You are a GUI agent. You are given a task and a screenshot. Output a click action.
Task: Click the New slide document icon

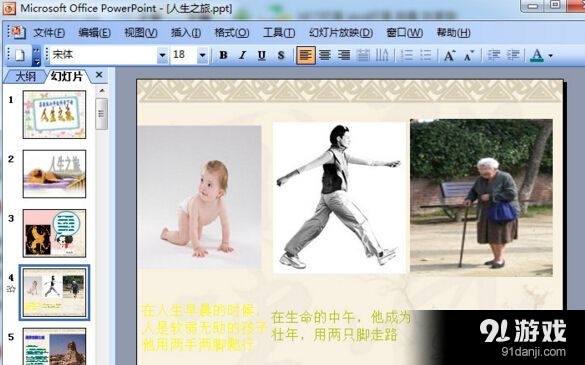pyautogui.click(x=19, y=55)
